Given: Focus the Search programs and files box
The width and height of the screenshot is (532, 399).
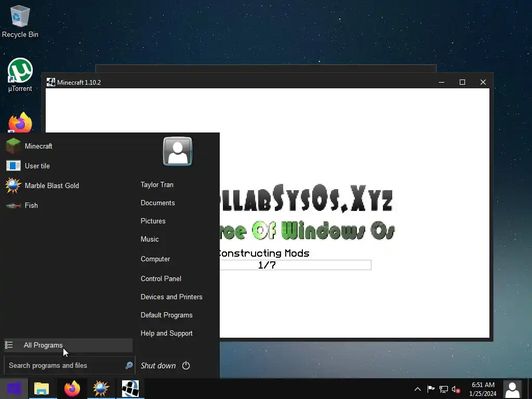Looking at the screenshot, I should pyautogui.click(x=70, y=365).
